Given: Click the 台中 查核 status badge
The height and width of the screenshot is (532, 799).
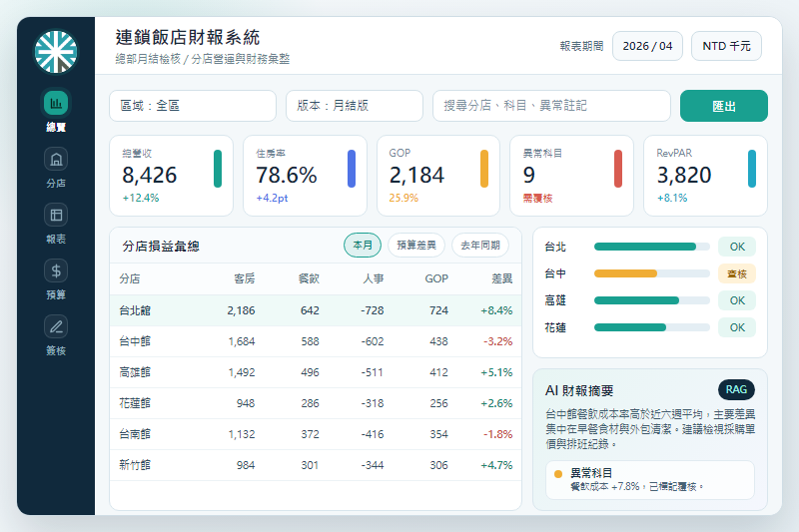Looking at the screenshot, I should [x=737, y=273].
